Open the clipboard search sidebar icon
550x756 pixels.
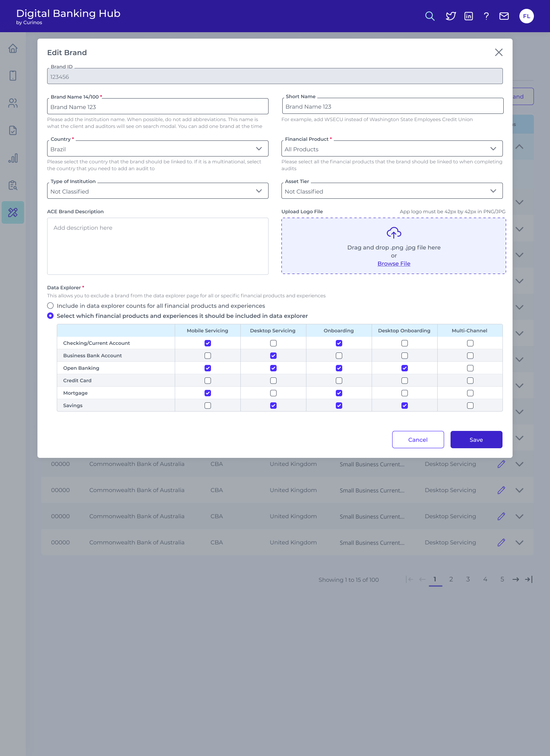pos(13,185)
